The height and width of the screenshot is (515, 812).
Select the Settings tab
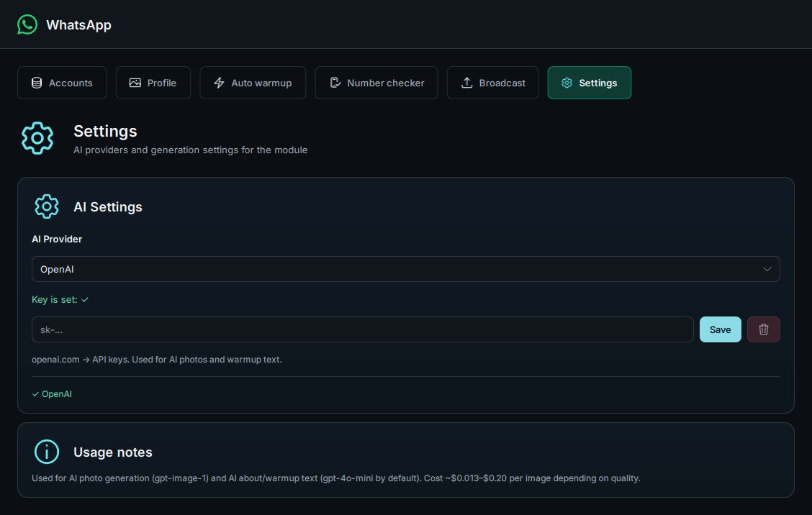590,83
